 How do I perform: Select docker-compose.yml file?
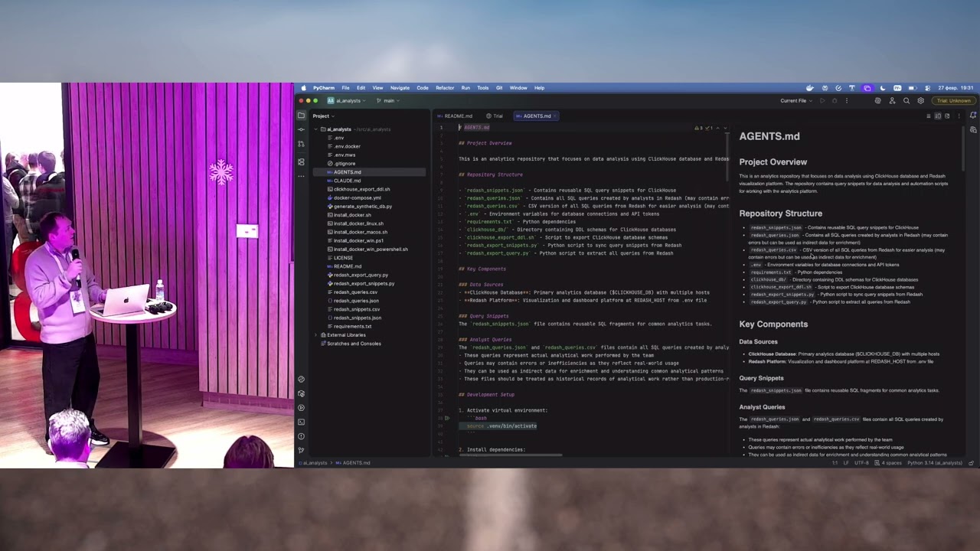353,197
